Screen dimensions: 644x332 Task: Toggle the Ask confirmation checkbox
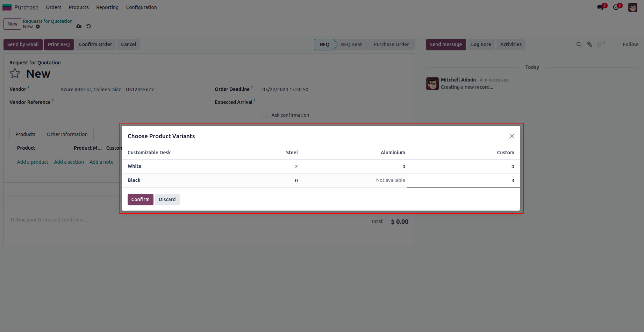pyautogui.click(x=265, y=115)
